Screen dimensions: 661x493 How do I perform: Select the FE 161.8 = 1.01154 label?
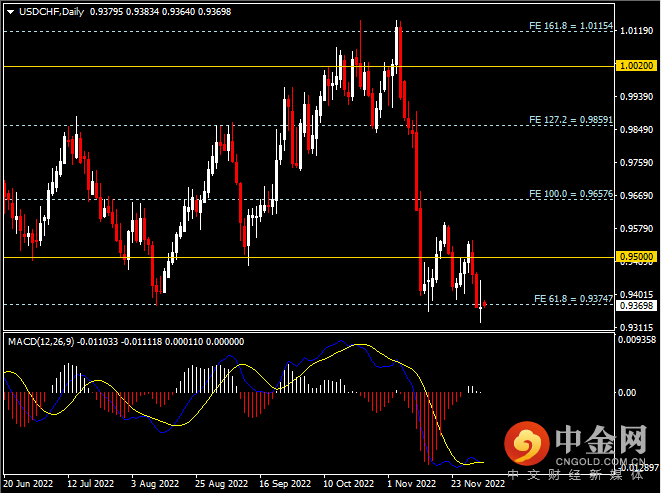[570, 25]
